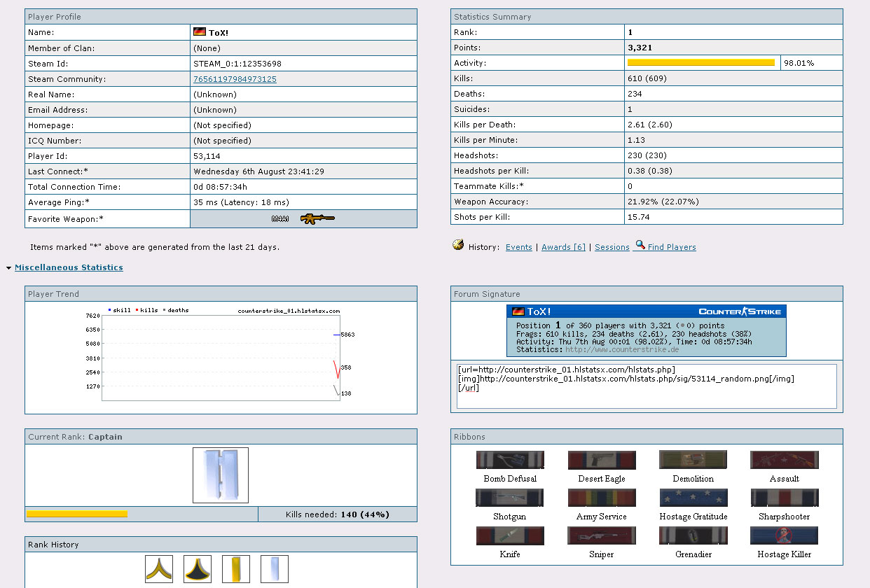The image size is (870, 588).
Task: Click the Bomb Defusal ribbon icon
Action: tap(510, 460)
